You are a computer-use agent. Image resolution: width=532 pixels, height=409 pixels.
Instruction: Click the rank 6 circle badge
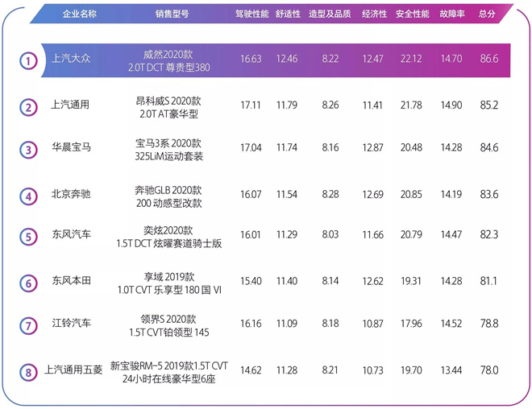tap(28, 283)
